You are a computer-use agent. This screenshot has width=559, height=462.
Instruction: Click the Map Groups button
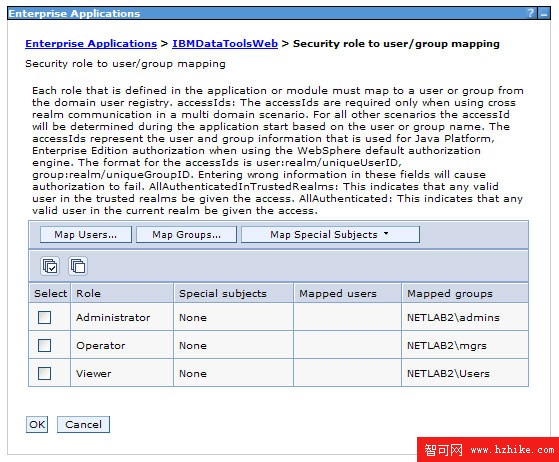186,235
